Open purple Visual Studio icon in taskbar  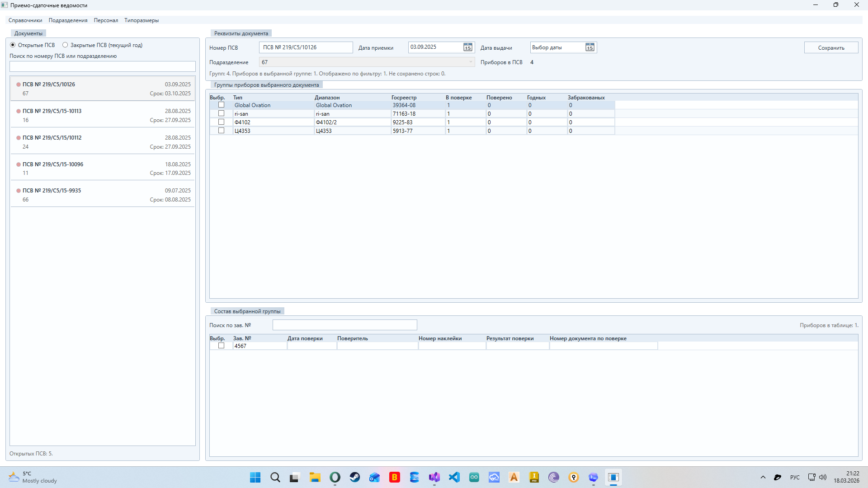434,477
